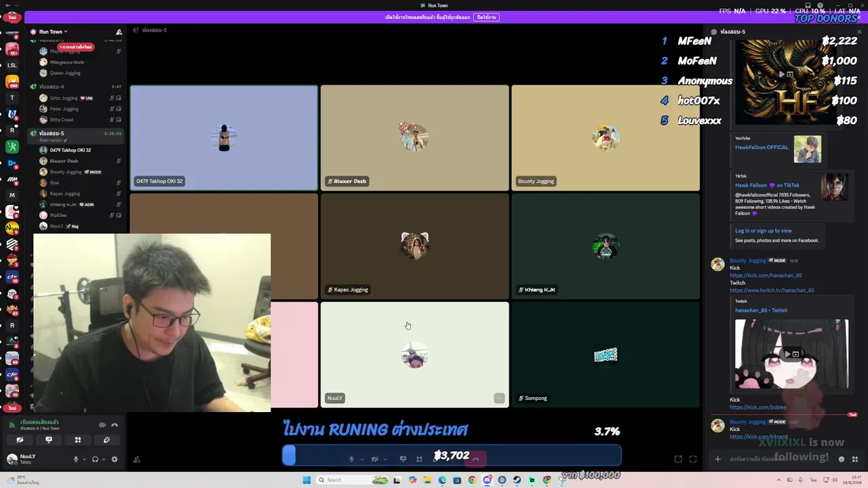Deafen with the headphones icon
The image size is (868, 488).
coord(95,459)
